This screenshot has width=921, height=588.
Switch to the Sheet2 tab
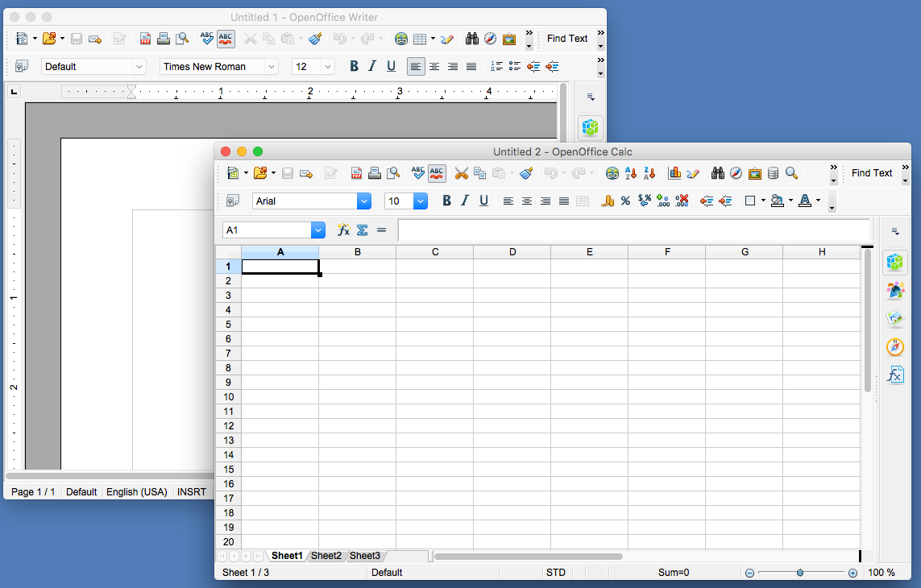tap(326, 556)
